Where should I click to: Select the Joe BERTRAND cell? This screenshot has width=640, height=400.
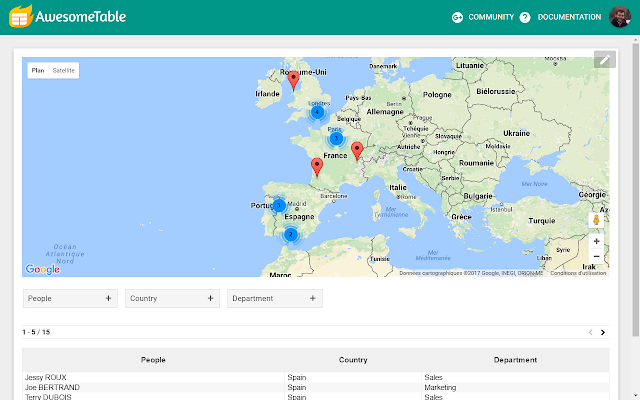[x=153, y=387]
